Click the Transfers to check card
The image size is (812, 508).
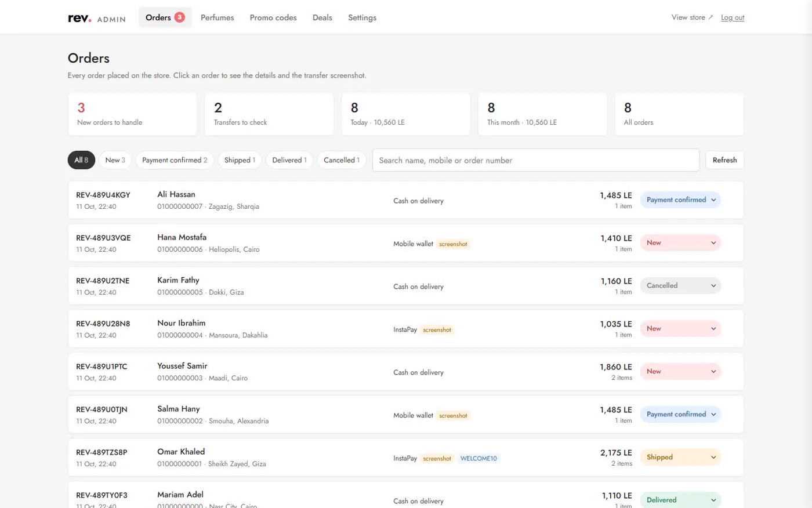pos(269,114)
